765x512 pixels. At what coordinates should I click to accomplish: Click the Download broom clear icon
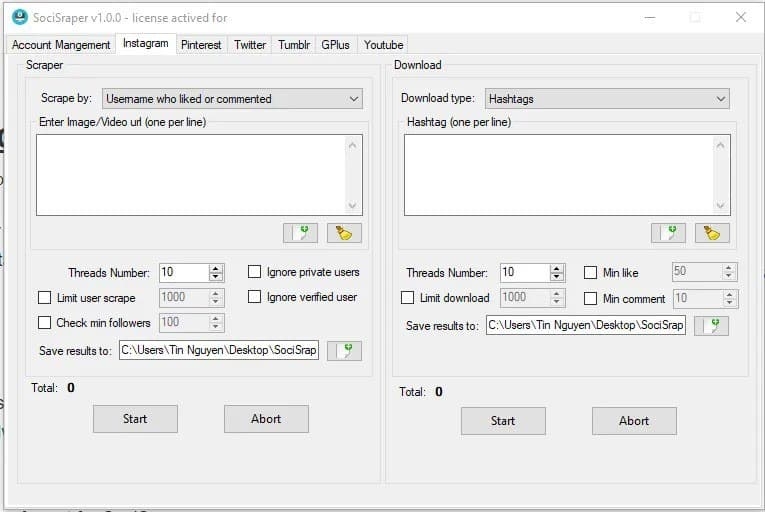712,233
